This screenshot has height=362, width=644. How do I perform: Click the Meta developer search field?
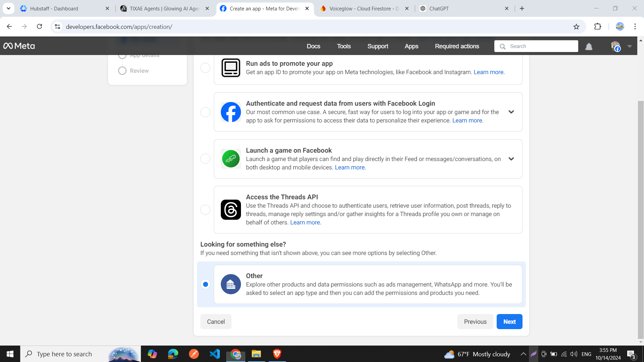point(536,46)
